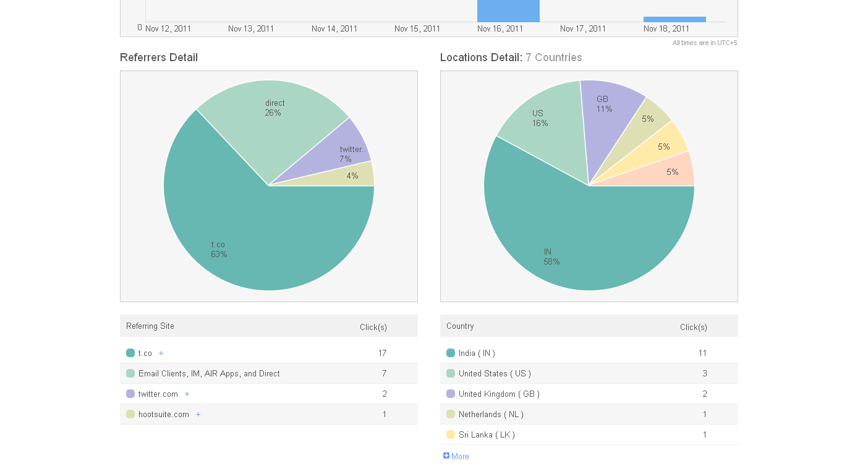Viewport: 868px width, 474px height.
Task: Open More countries link
Action: [456, 456]
